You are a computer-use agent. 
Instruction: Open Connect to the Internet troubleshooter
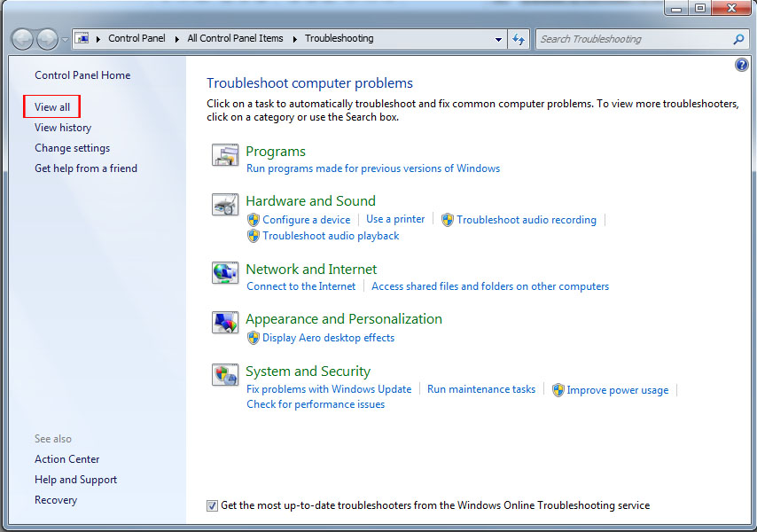300,286
